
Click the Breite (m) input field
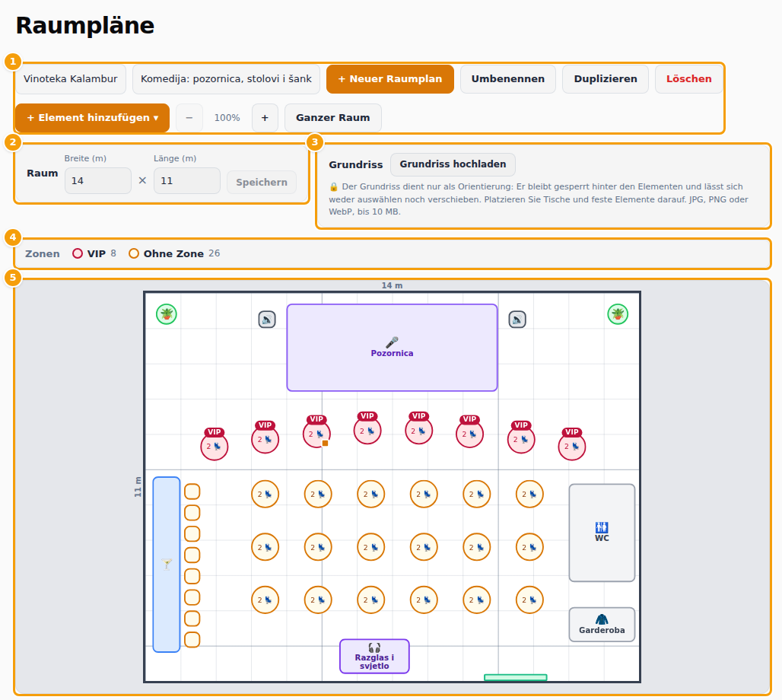[x=97, y=180]
